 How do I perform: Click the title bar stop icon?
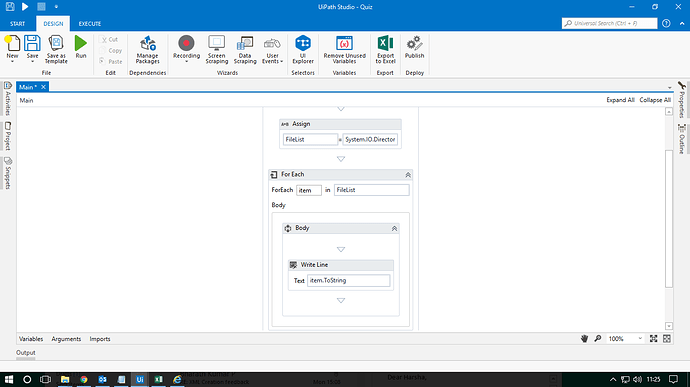point(41,7)
